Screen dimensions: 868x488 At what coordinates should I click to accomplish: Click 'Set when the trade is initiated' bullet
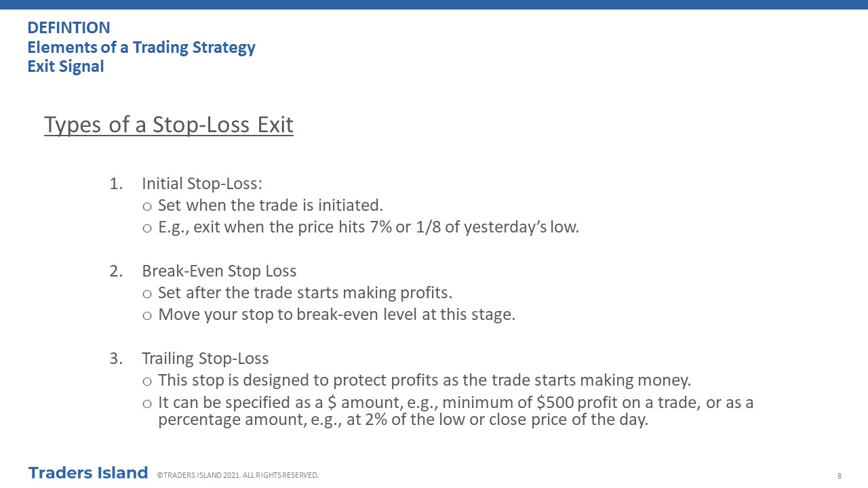[271, 205]
